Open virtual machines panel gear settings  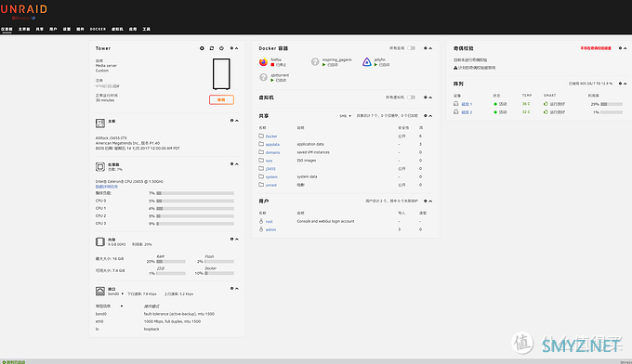426,97
